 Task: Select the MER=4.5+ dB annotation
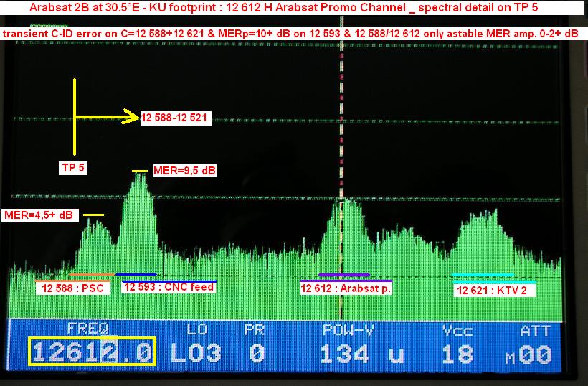(x=39, y=215)
